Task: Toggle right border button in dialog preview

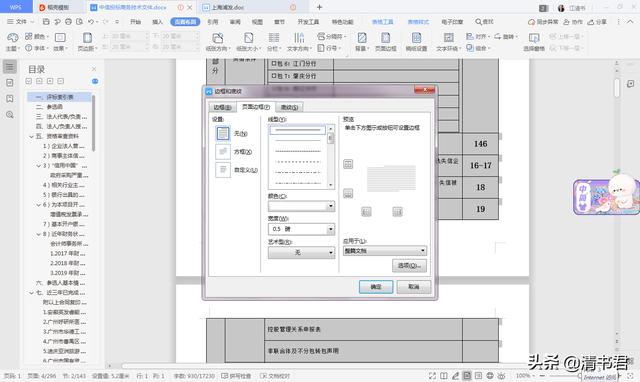Action: (397, 211)
